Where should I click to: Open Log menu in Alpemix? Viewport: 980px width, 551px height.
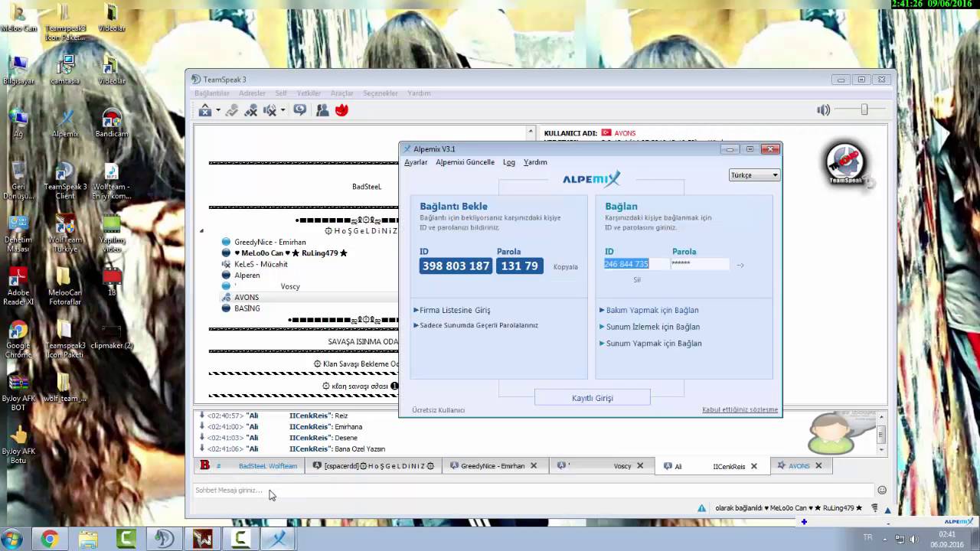pos(509,162)
